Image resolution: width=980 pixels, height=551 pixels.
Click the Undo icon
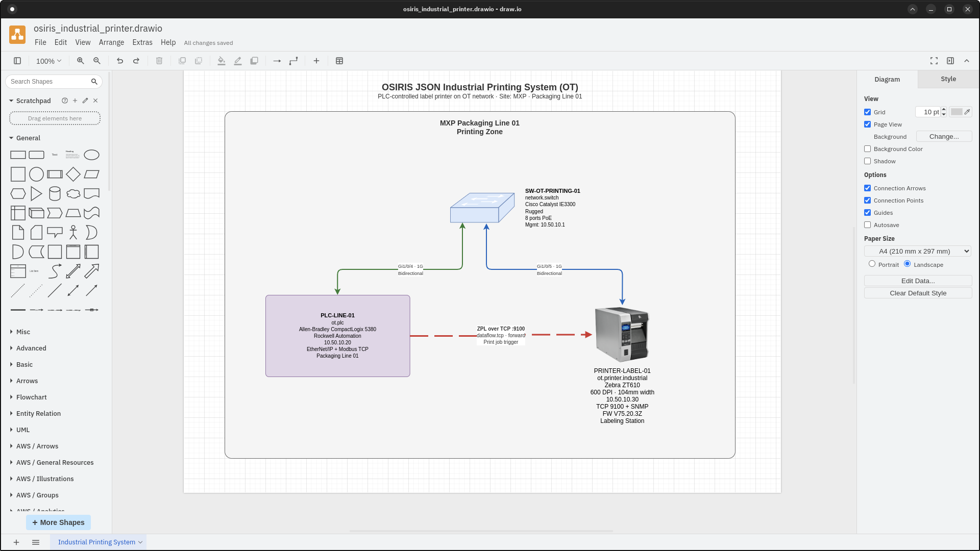click(x=120, y=61)
